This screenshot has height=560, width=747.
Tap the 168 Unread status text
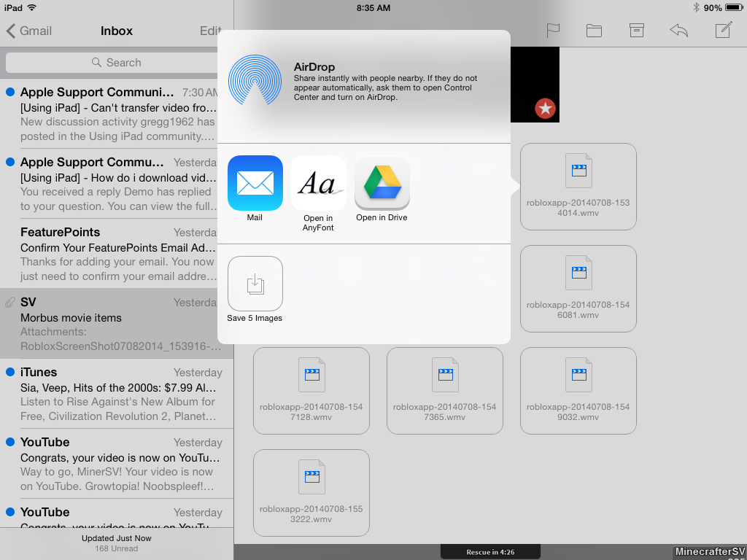(116, 548)
